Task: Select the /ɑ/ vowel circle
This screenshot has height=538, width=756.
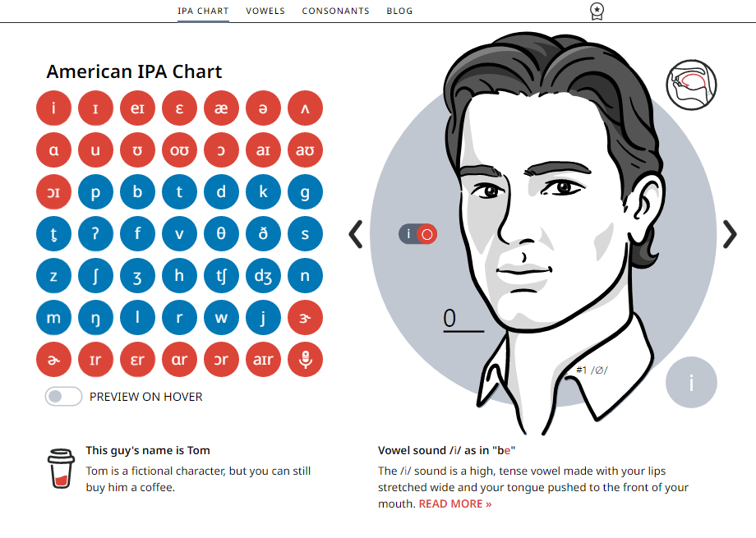Action: tap(53, 150)
